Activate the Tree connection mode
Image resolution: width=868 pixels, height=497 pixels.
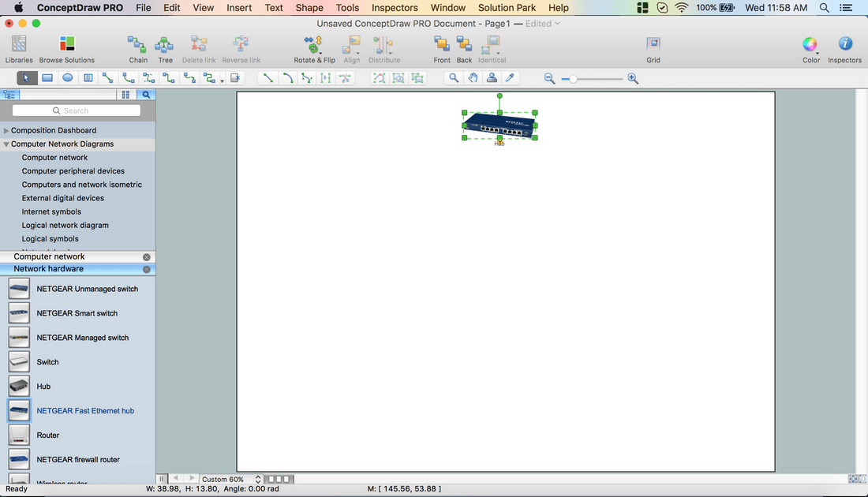tap(165, 49)
